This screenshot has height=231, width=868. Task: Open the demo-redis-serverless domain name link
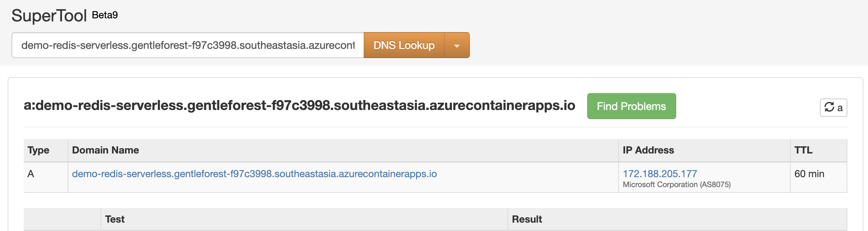pos(254,174)
